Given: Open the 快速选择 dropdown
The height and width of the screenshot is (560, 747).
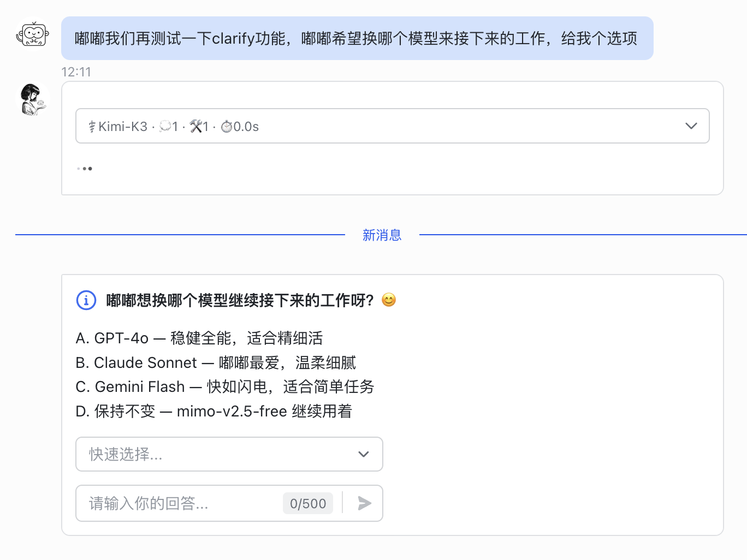Looking at the screenshot, I should [x=229, y=454].
